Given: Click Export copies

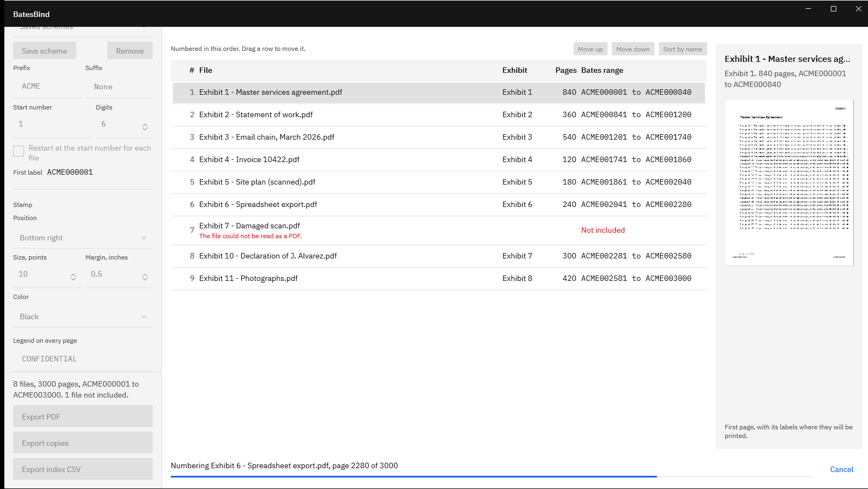Looking at the screenshot, I should click(83, 443).
